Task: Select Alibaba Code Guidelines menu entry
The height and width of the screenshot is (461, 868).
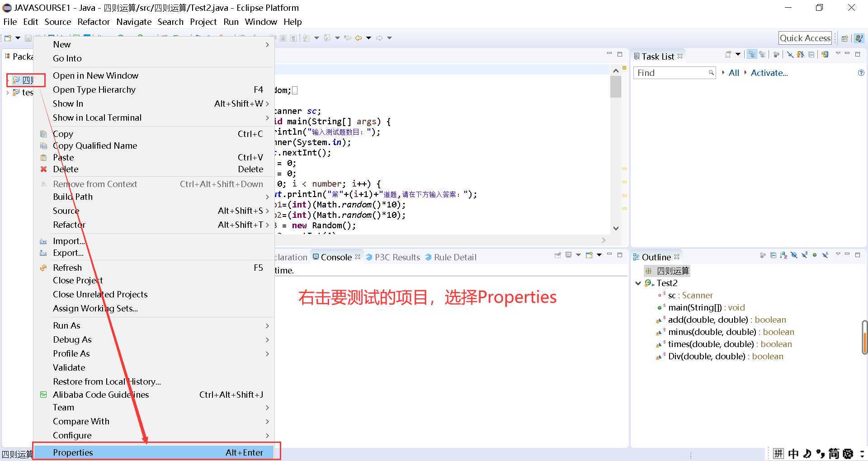Action: pyautogui.click(x=154, y=395)
